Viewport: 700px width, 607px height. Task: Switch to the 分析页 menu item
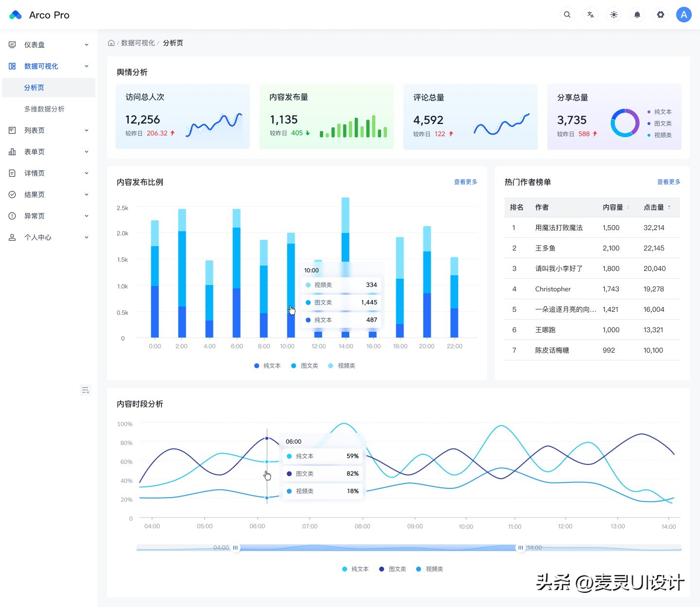click(34, 87)
